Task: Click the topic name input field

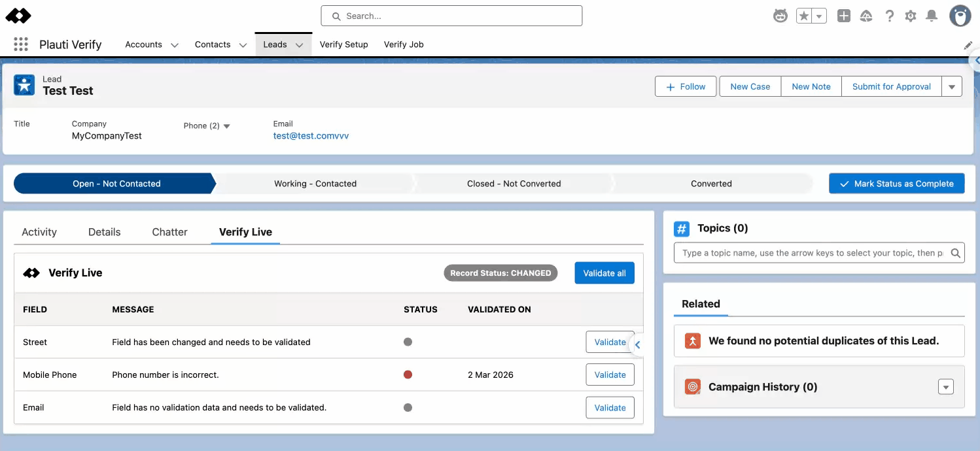Action: 811,253
